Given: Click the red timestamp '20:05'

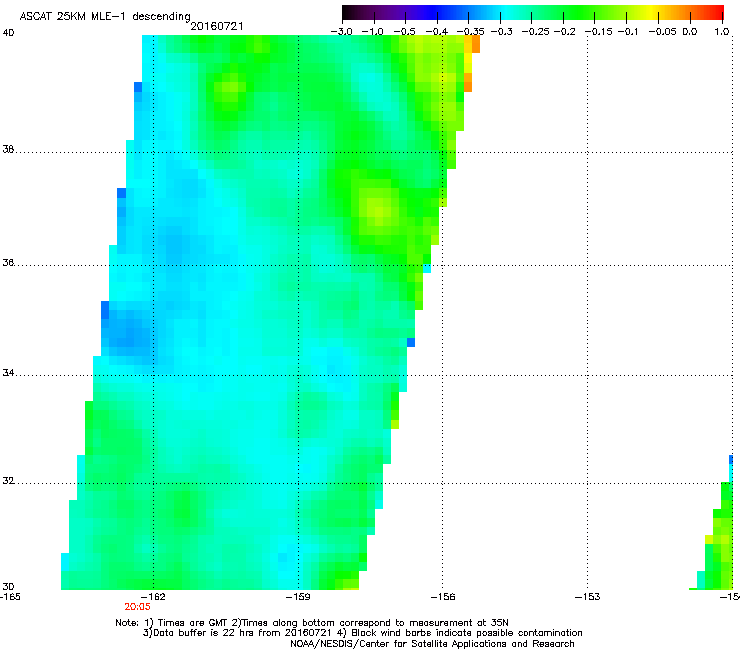Looking at the screenshot, I should pyautogui.click(x=137, y=607).
